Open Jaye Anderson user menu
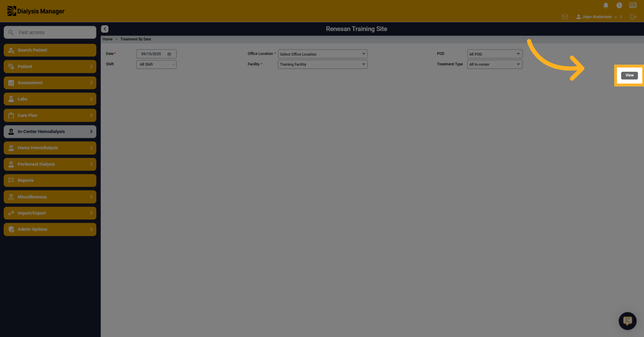Viewport: 644px width, 337px height. tap(596, 17)
